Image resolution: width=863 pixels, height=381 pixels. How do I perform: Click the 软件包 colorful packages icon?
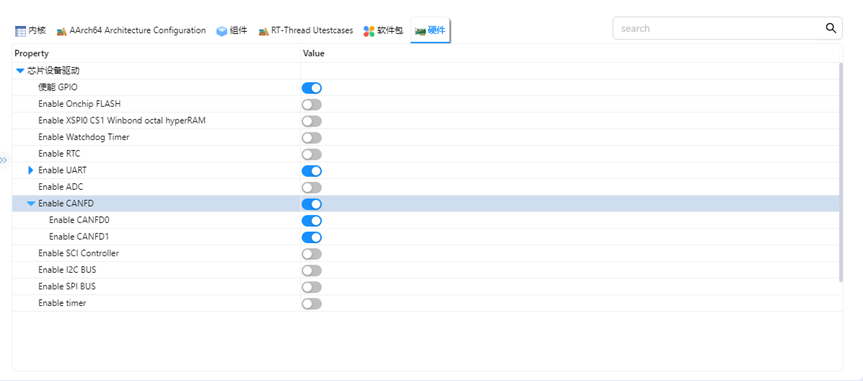click(369, 31)
